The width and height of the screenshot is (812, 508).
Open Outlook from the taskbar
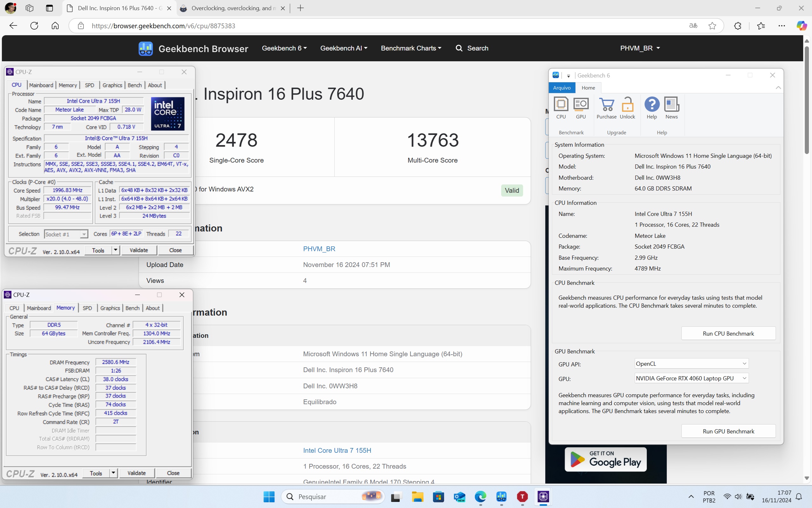click(x=459, y=497)
